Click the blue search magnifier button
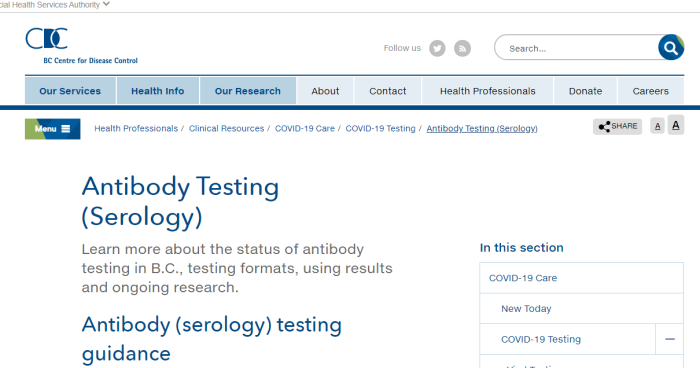700x368 pixels. pos(671,47)
